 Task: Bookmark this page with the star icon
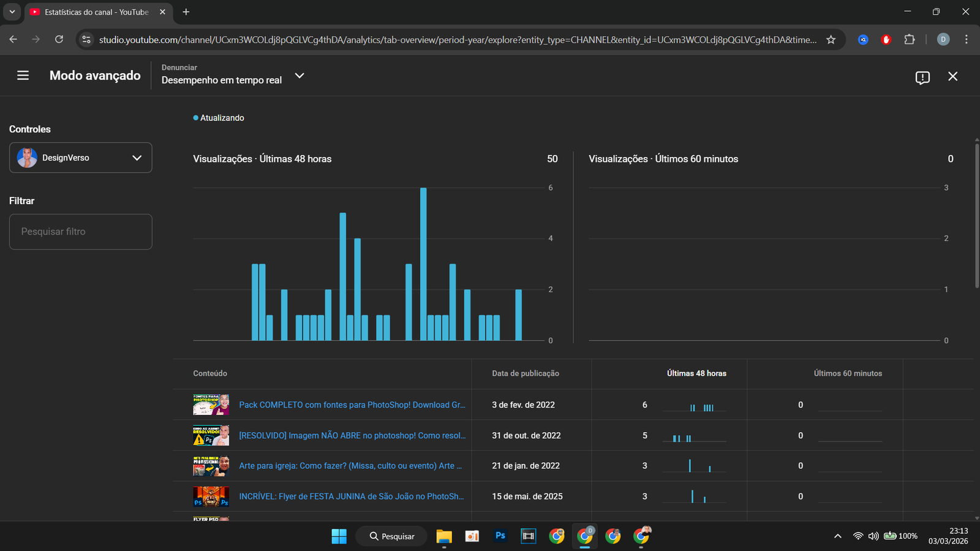[831, 40]
